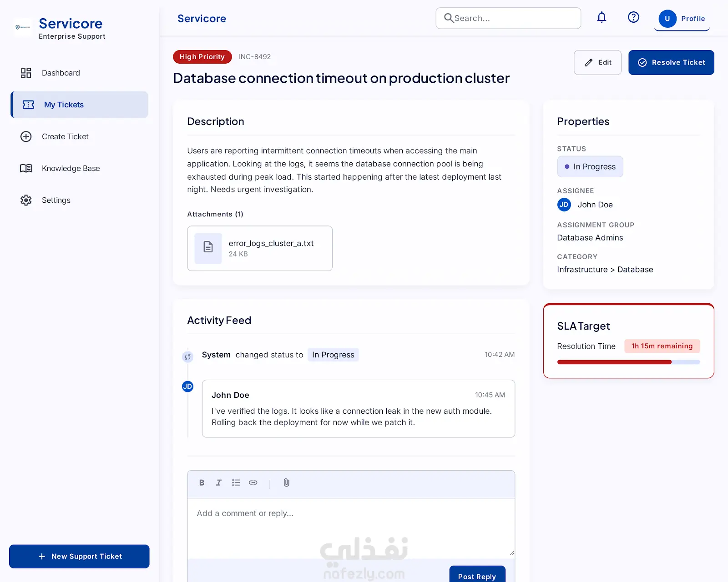Click the notifications bell icon

click(602, 18)
